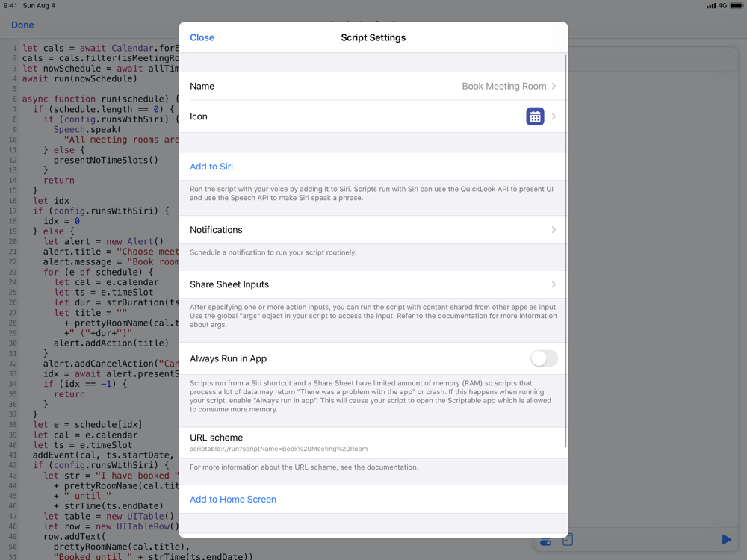Tap Done to exit the editor

[x=22, y=25]
